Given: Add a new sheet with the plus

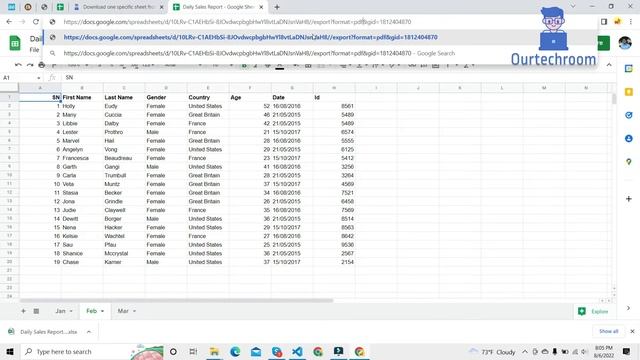Looking at the screenshot, I should click(x=23, y=311).
